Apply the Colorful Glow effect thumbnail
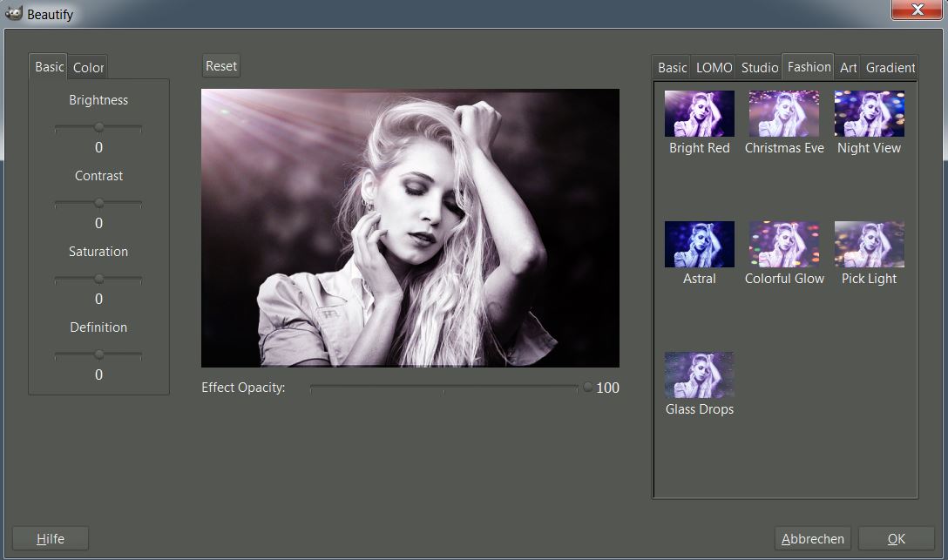The width and height of the screenshot is (948, 560). (x=784, y=244)
